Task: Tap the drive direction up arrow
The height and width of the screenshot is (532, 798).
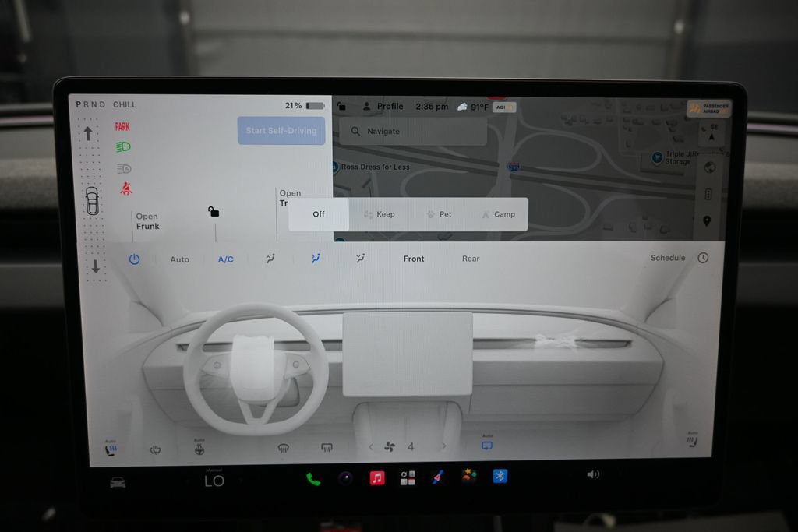Action: 88,134
